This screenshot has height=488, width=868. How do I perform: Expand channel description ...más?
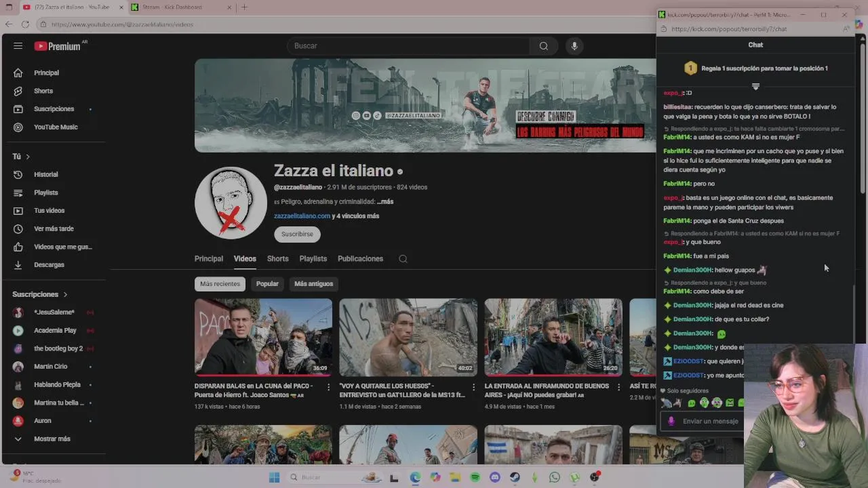[385, 202]
